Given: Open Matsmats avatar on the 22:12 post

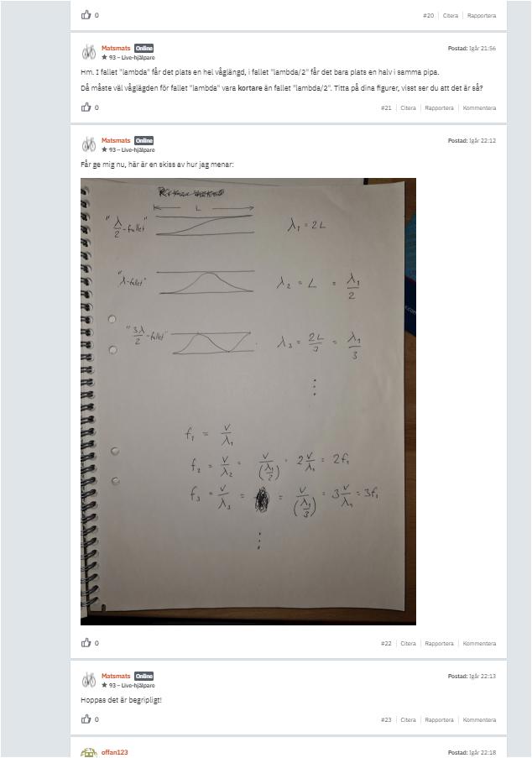Looking at the screenshot, I should (88, 144).
